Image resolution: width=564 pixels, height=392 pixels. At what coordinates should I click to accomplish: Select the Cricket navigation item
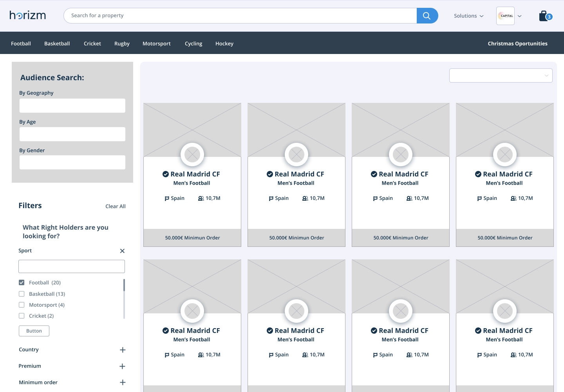[x=92, y=43]
